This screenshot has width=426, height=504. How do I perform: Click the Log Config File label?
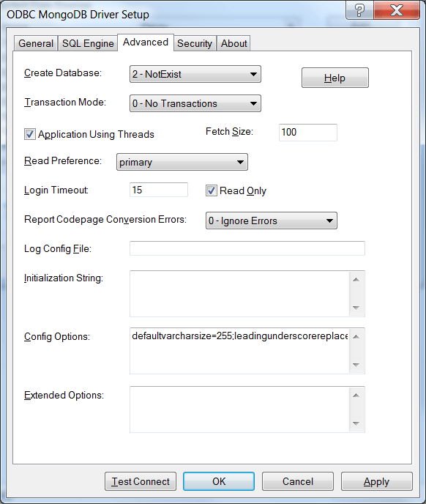click(x=58, y=249)
